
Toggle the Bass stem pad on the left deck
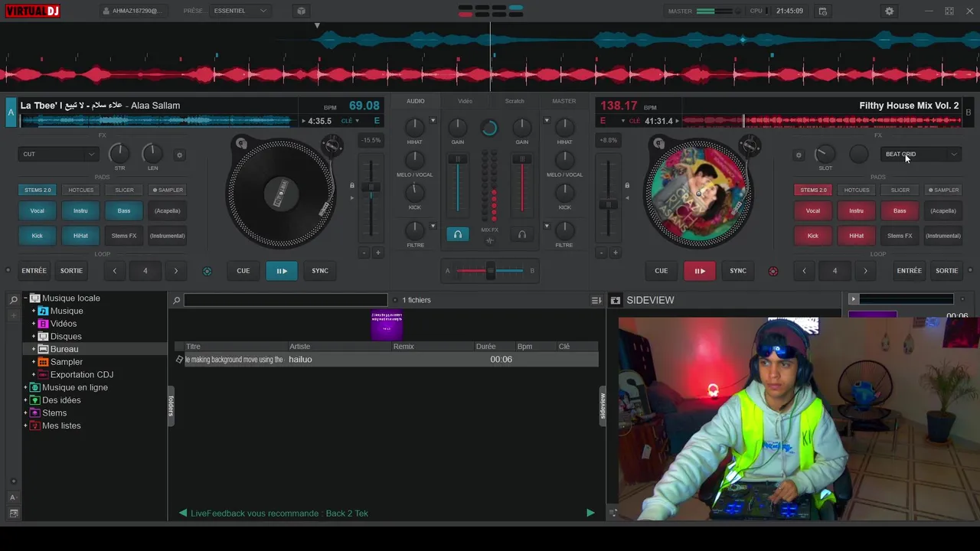124,210
